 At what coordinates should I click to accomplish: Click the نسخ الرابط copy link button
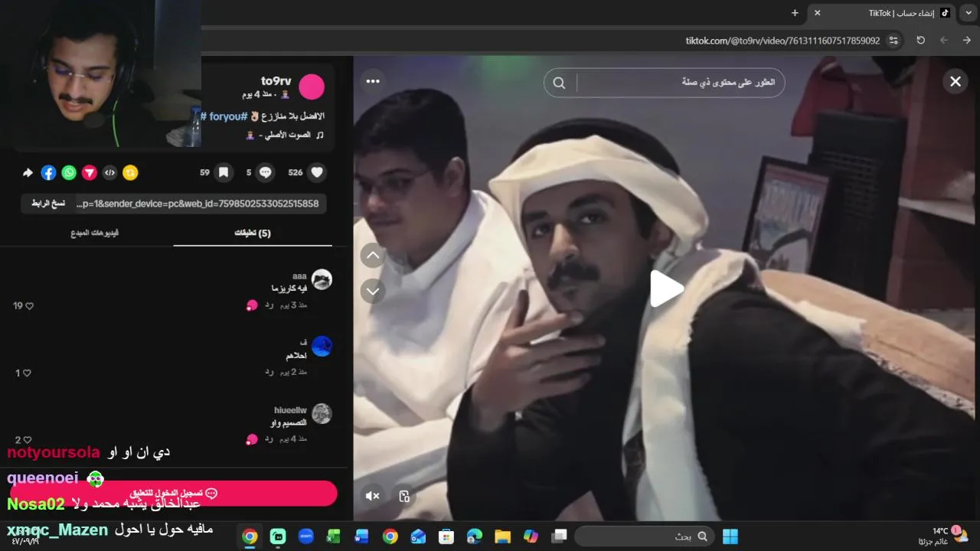[x=47, y=204]
